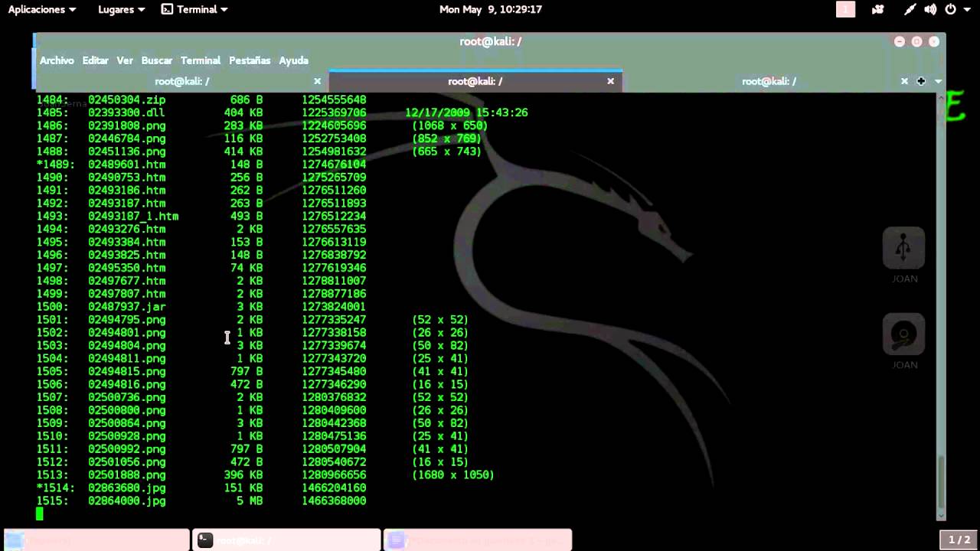Click the 1 / 2 workspace switcher
This screenshot has height=551, width=980.
coord(959,540)
